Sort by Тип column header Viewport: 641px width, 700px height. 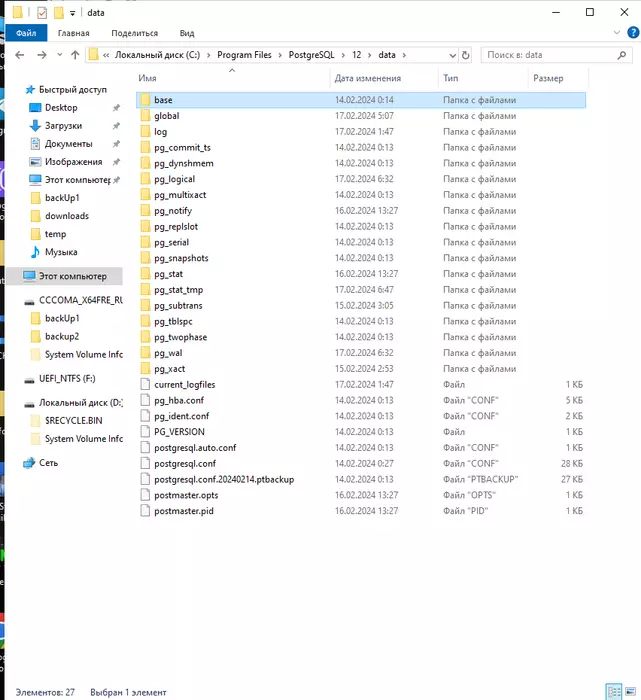click(450, 78)
